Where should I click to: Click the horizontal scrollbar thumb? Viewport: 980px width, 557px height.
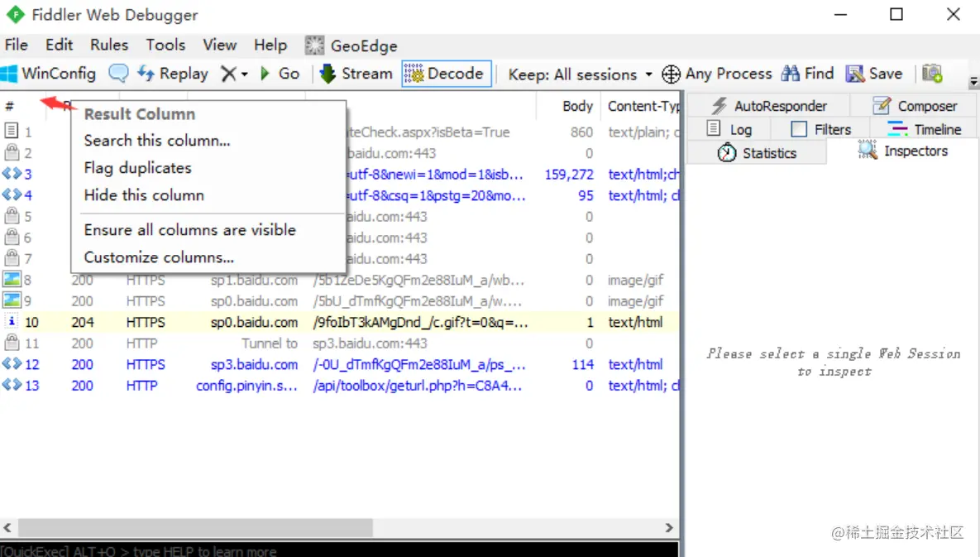(x=195, y=527)
